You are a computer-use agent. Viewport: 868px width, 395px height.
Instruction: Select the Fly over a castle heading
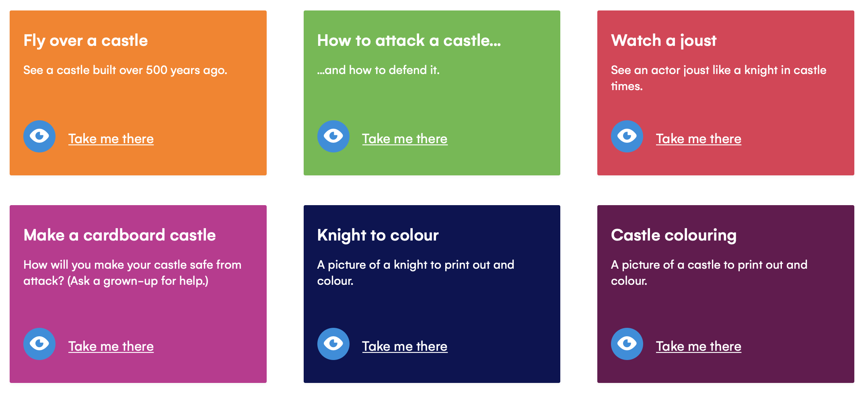(x=86, y=41)
